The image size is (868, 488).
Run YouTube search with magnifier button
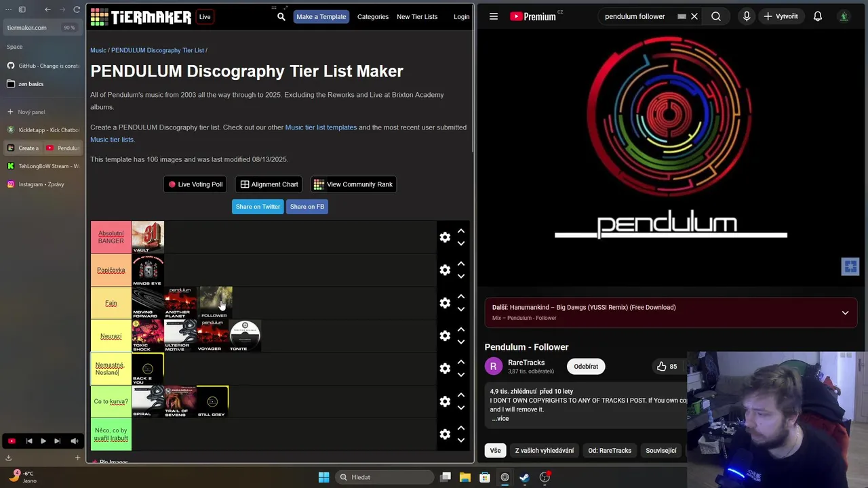pyautogui.click(x=716, y=16)
